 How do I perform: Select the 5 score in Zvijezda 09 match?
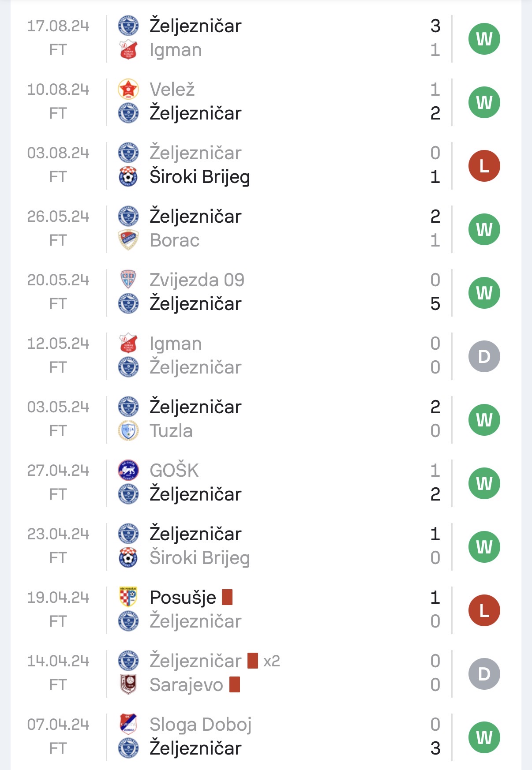coord(435,304)
